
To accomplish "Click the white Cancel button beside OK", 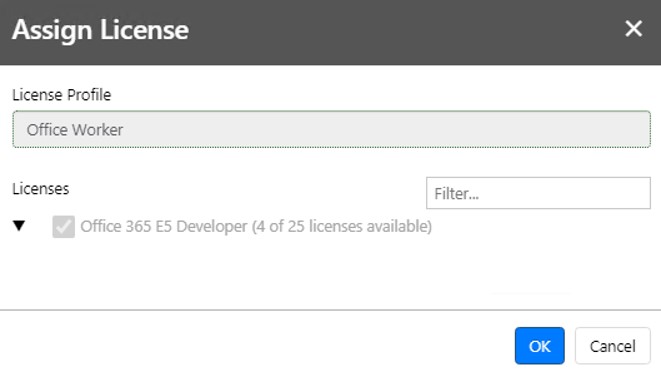I will (613, 346).
